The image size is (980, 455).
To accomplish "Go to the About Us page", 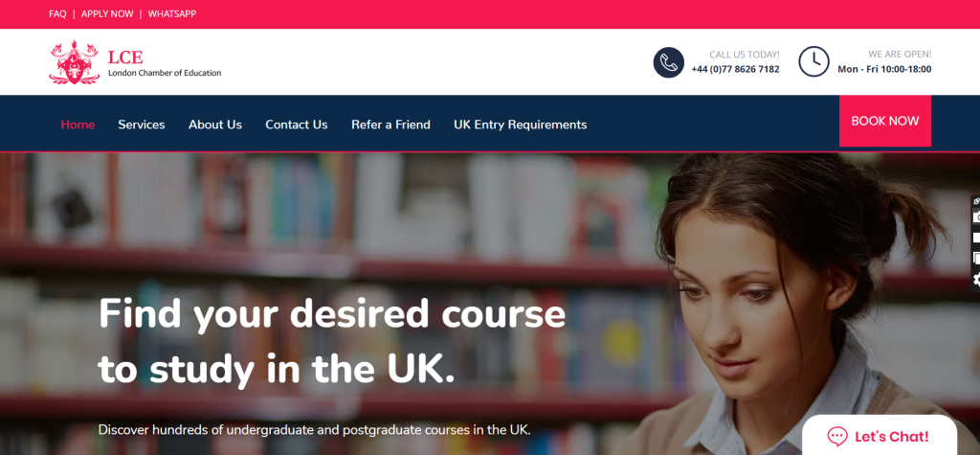I will (215, 125).
